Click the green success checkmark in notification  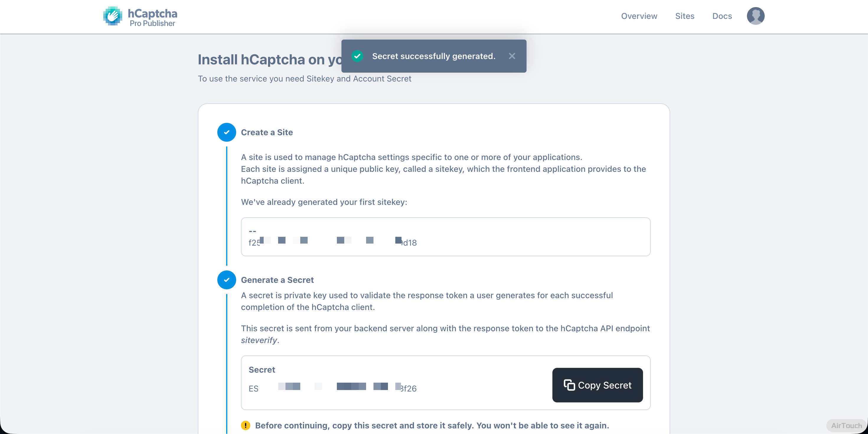pos(357,56)
